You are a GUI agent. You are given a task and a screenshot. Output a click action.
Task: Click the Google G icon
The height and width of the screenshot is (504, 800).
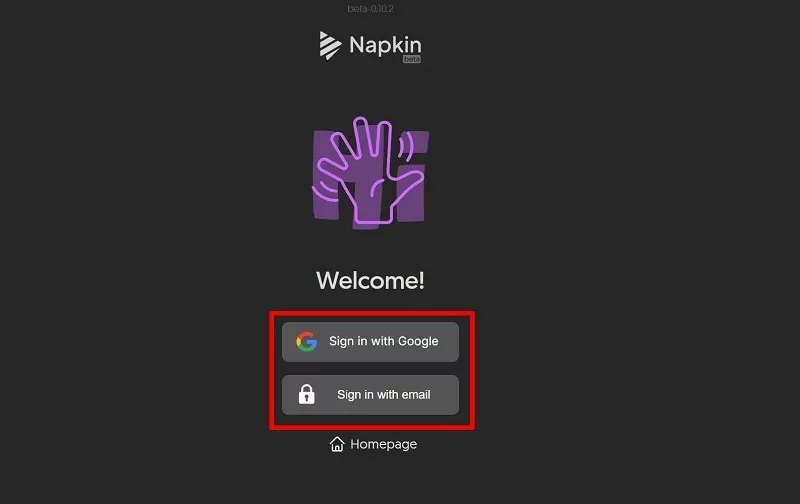tap(306, 342)
